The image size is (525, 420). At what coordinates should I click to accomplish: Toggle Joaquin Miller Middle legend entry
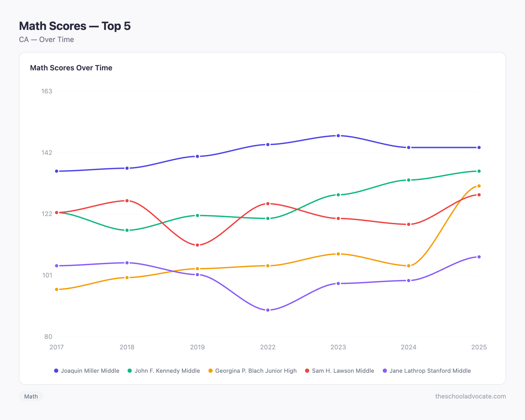87,371
